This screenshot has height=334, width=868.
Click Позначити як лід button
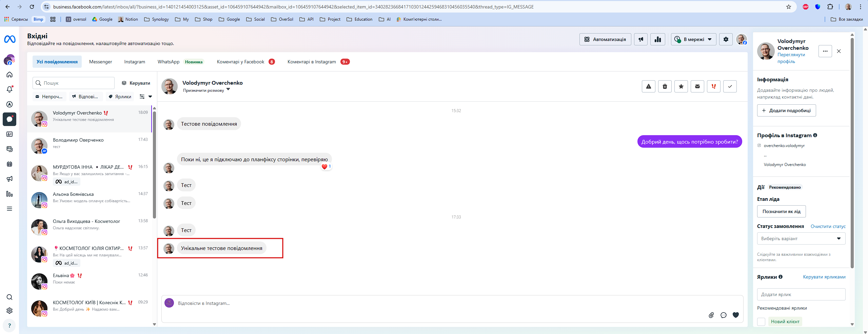click(x=782, y=211)
